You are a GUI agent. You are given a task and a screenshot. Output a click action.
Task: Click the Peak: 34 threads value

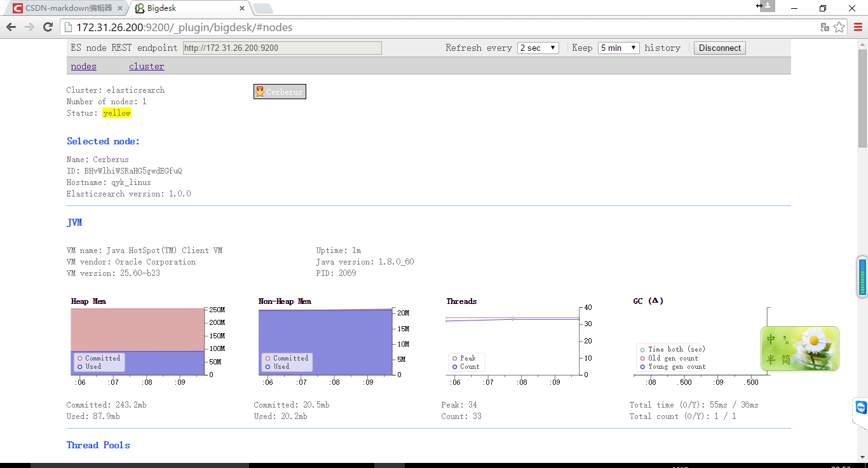(459, 405)
